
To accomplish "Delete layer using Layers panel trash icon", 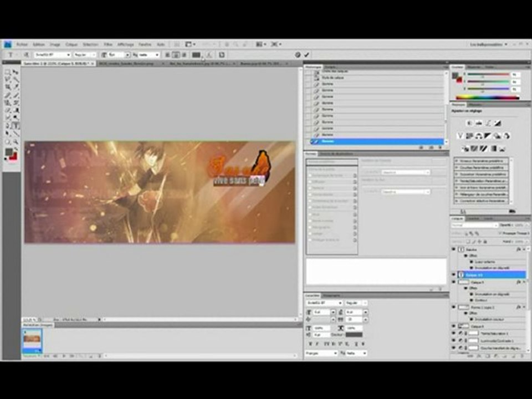I will click(523, 356).
